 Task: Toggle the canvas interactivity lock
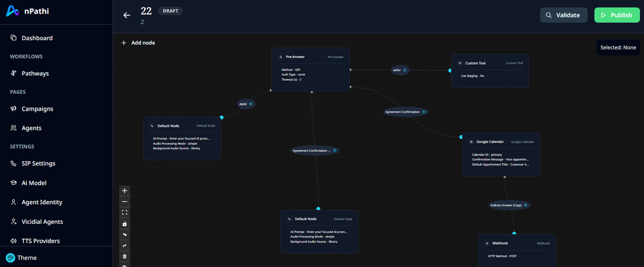pos(125,223)
